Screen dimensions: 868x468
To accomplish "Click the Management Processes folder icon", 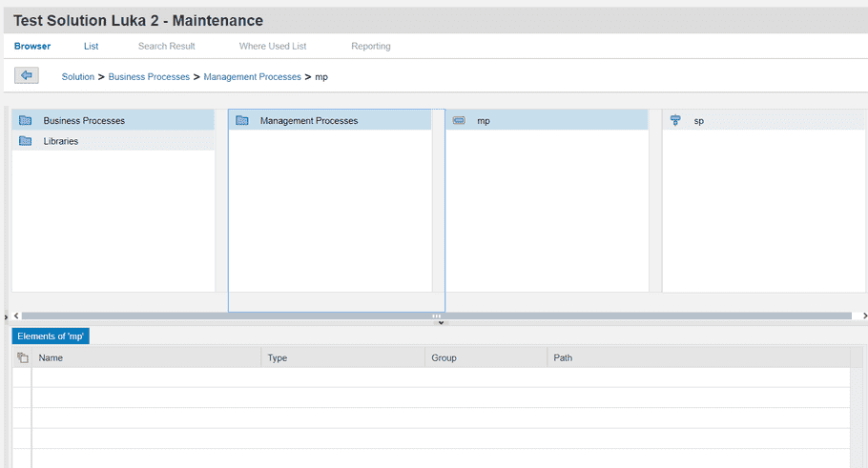I will point(242,121).
